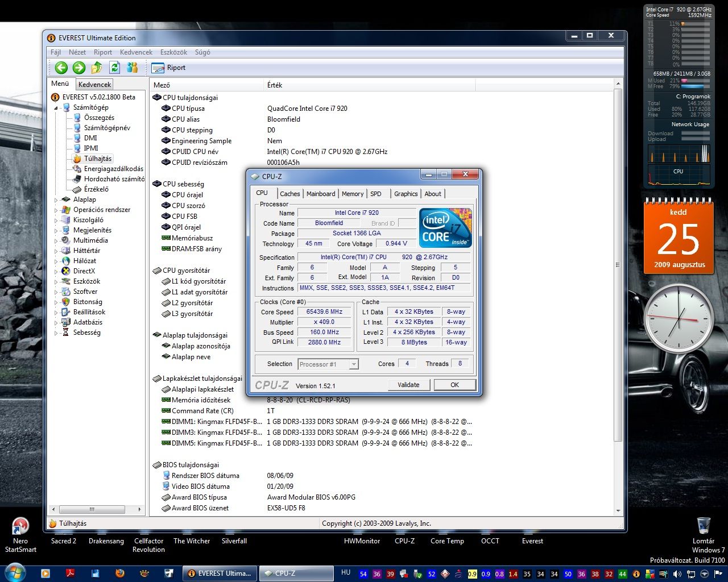Click the Adatbázis tree icon
This screenshot has height=582, width=728.
[66, 322]
